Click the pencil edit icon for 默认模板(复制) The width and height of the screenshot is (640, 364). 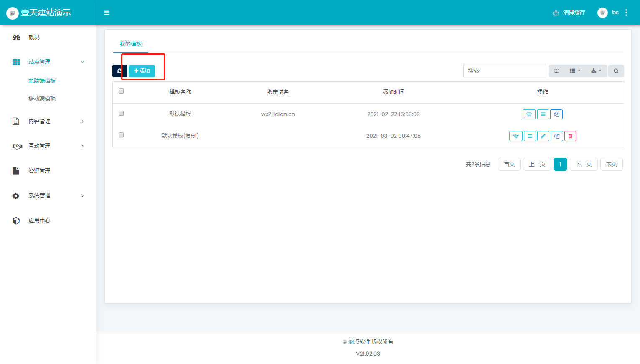tap(543, 136)
